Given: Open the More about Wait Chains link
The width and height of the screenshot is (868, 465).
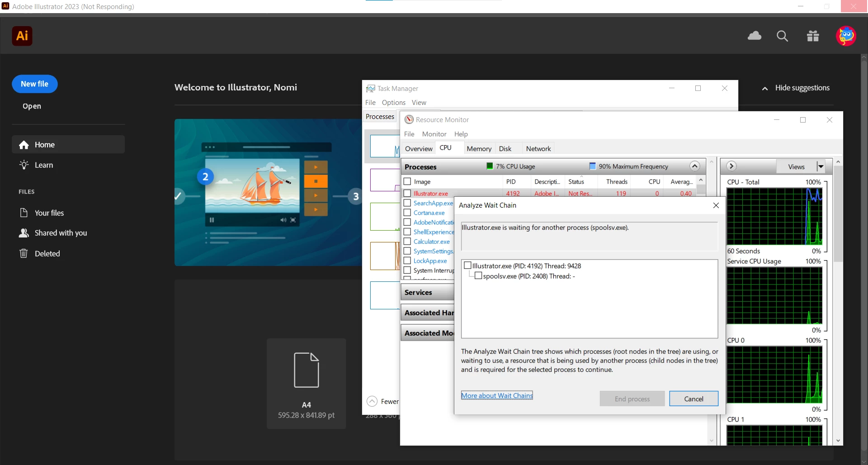Looking at the screenshot, I should 497,395.
